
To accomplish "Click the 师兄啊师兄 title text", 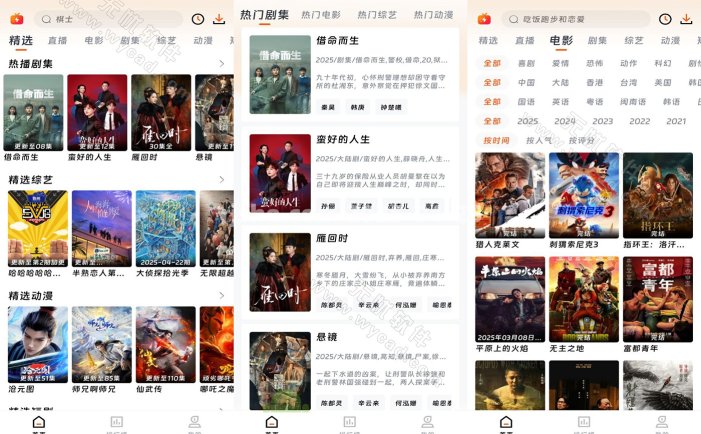I will (93, 389).
